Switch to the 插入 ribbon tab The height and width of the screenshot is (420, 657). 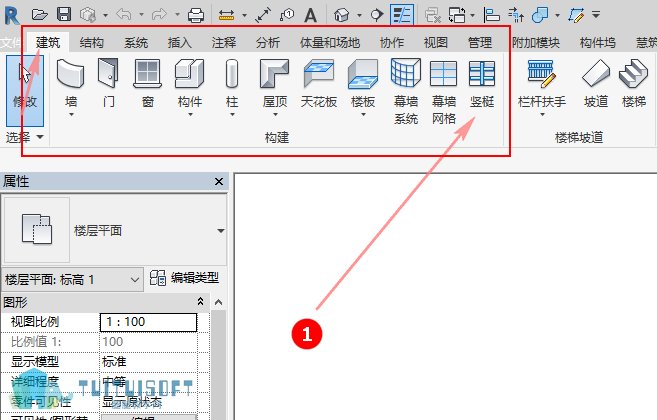pos(179,42)
